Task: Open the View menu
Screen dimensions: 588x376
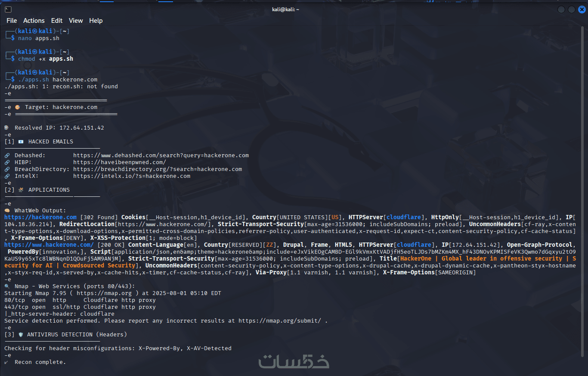Action: (x=76, y=21)
